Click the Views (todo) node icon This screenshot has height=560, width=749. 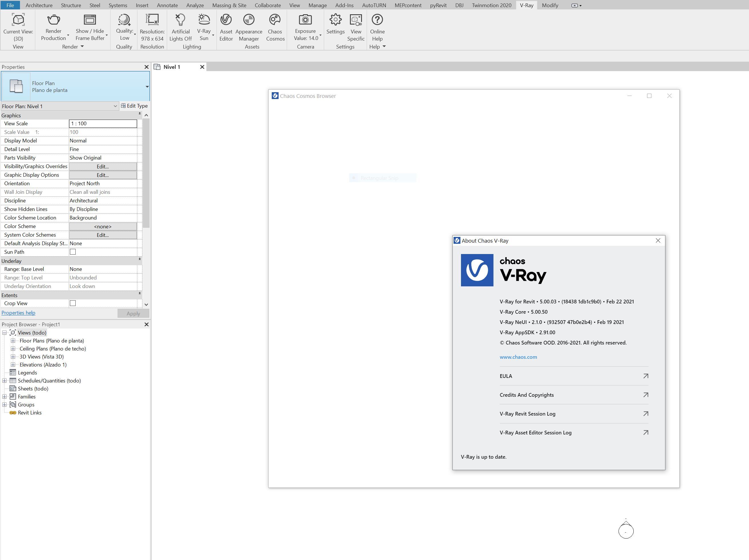point(13,333)
